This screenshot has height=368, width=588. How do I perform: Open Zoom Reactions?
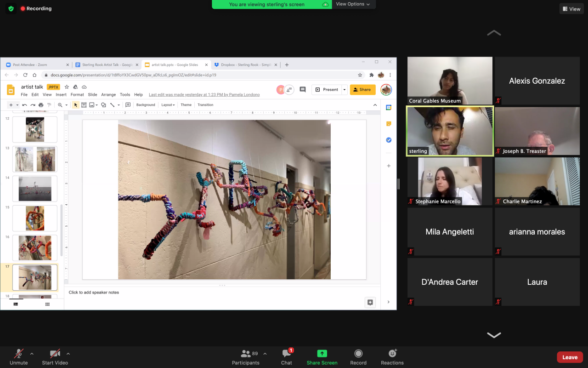pos(392,357)
